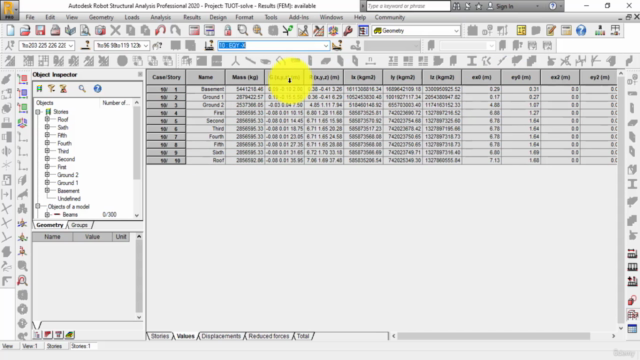Image resolution: width=640 pixels, height=360 pixels.
Task: Open the bar selection list dropdown
Action: tap(145, 46)
